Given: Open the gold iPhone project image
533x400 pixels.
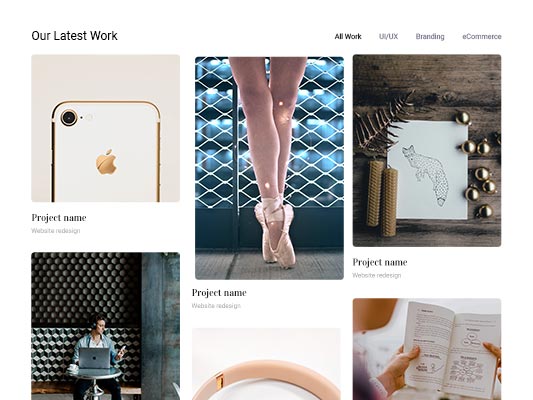Looking at the screenshot, I should pyautogui.click(x=105, y=128).
